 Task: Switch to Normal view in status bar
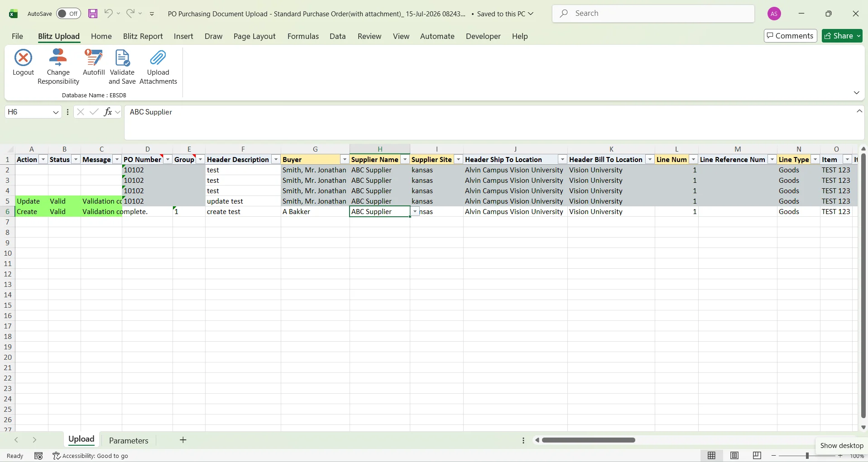712,456
